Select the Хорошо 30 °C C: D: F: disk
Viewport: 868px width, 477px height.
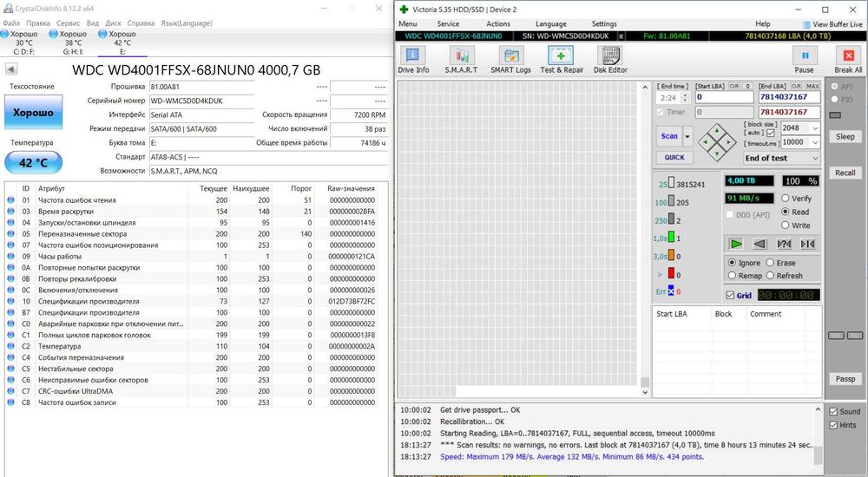[21, 42]
